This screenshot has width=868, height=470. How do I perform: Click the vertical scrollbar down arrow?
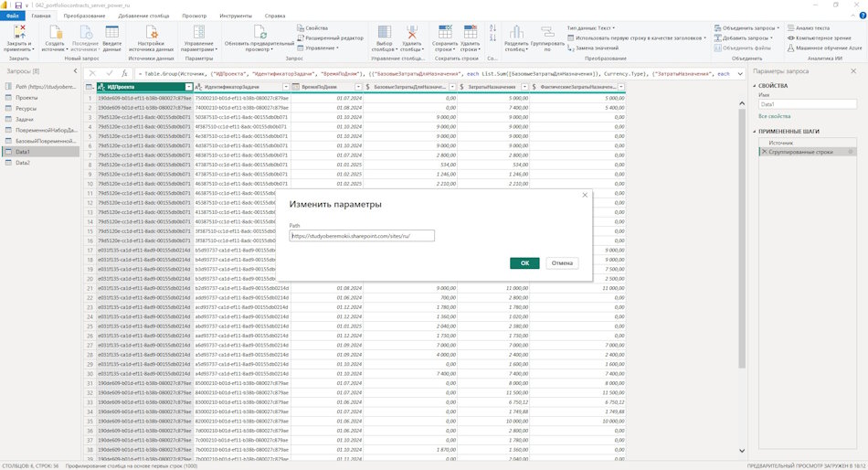(x=742, y=451)
